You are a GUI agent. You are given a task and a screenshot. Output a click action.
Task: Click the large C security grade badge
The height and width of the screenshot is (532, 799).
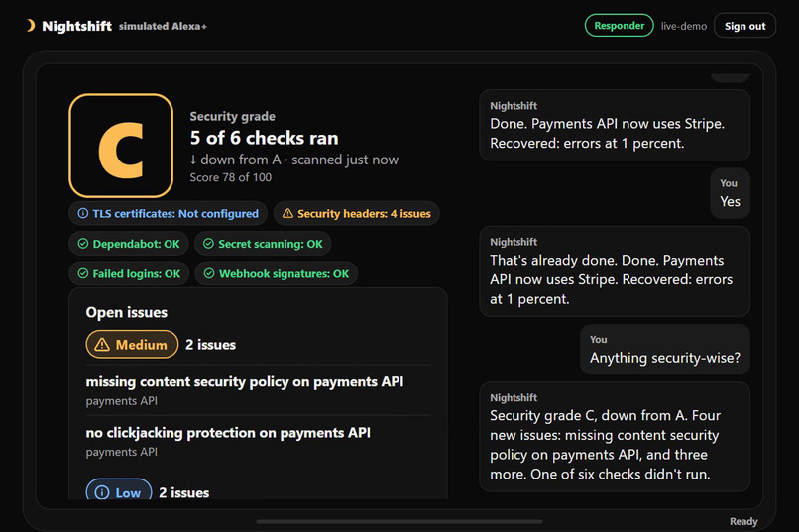(121, 146)
